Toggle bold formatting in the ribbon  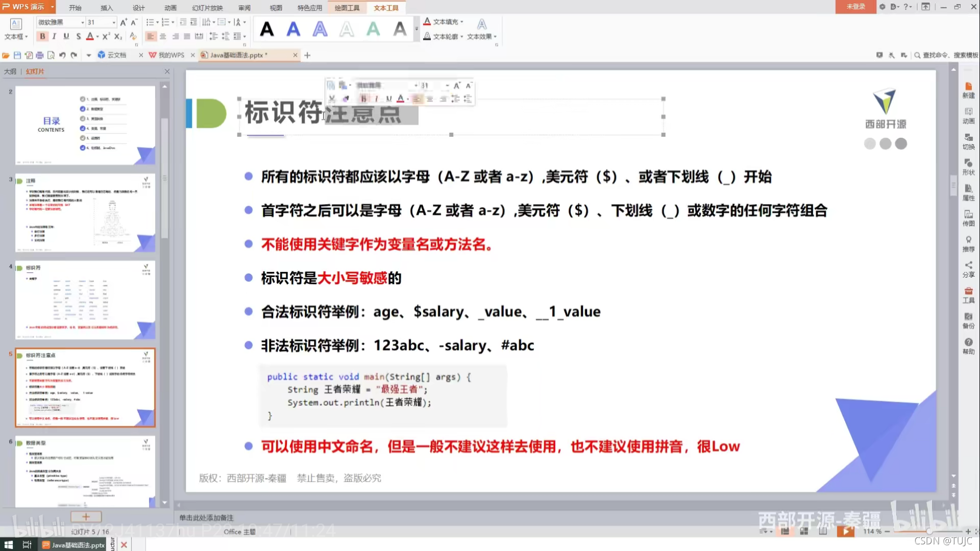coord(42,36)
